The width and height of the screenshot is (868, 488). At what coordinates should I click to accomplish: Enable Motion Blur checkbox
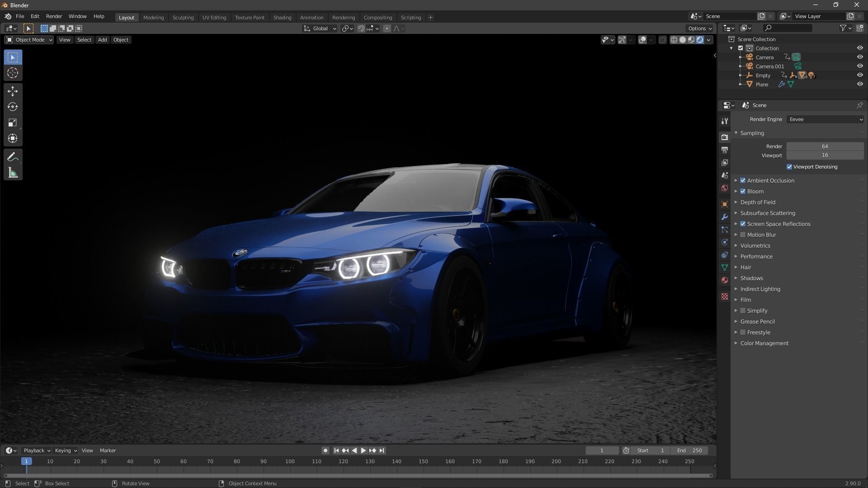pos(743,235)
